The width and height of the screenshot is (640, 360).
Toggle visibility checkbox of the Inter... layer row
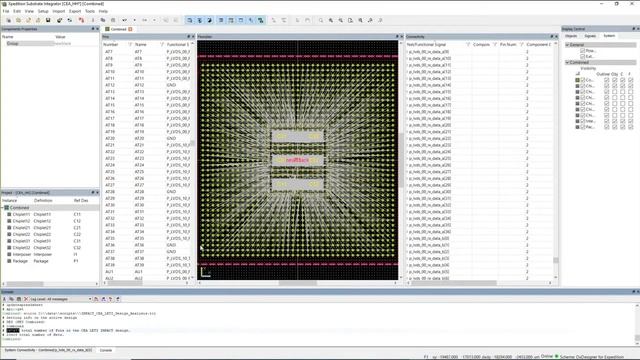click(583, 121)
